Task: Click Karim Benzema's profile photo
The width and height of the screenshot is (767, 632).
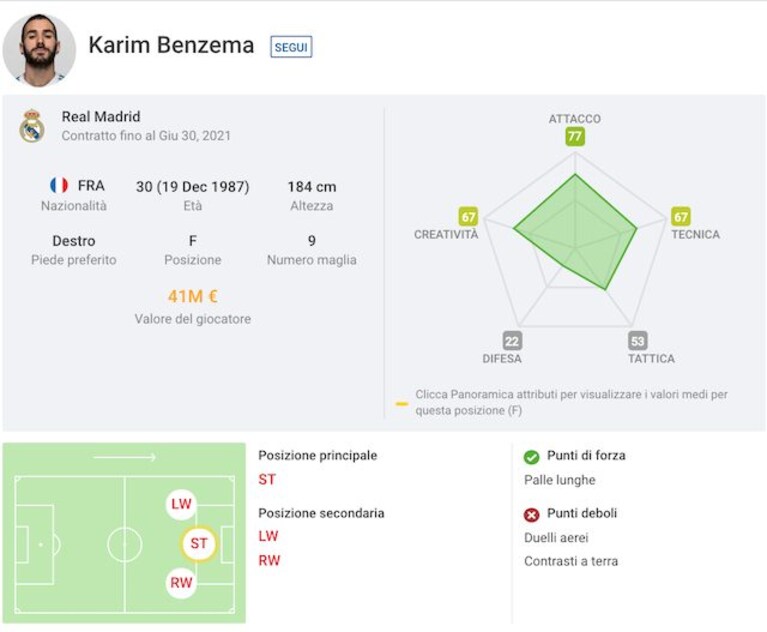Action: point(39,50)
